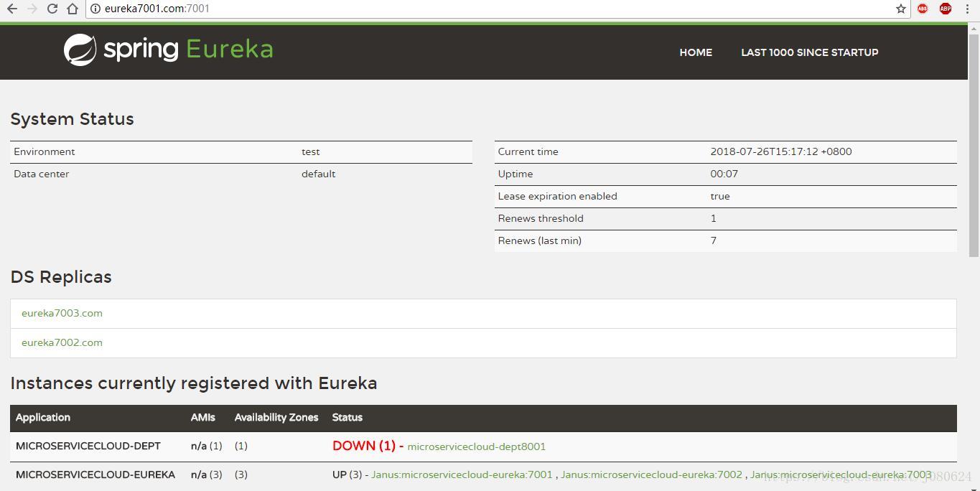This screenshot has height=491, width=980.
Task: Open the eureka7002.com replica link
Action: point(62,343)
